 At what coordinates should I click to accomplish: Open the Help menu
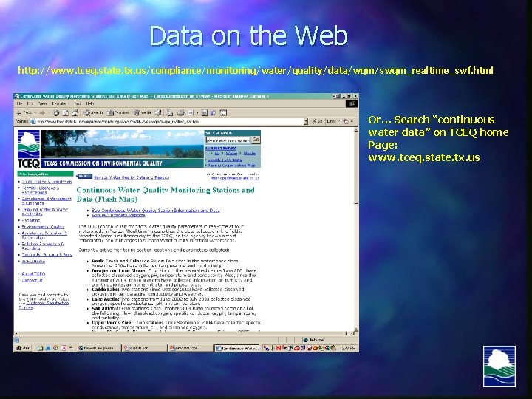(x=90, y=103)
